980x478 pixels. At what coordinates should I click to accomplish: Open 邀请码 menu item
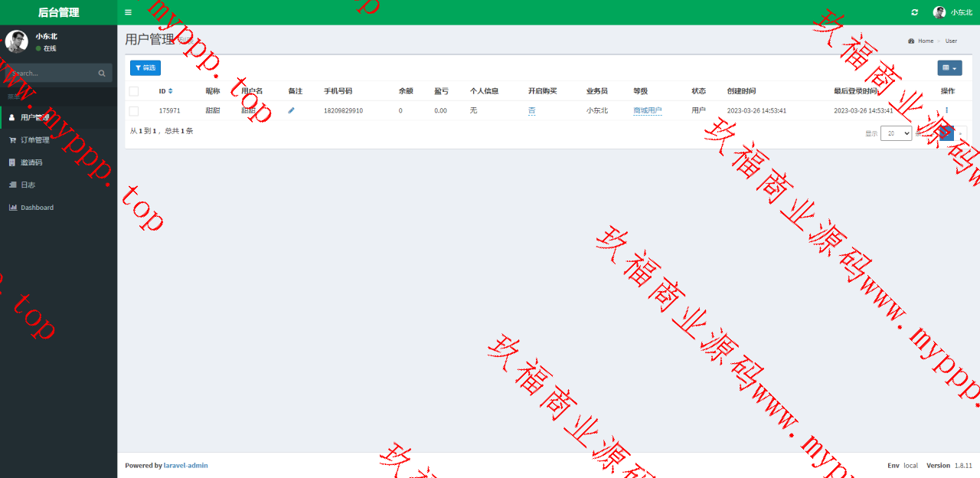click(x=59, y=162)
